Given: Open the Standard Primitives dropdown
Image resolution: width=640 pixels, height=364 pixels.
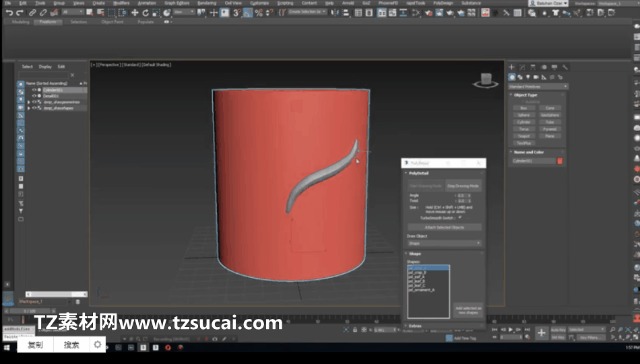Looking at the screenshot, I should (538, 87).
